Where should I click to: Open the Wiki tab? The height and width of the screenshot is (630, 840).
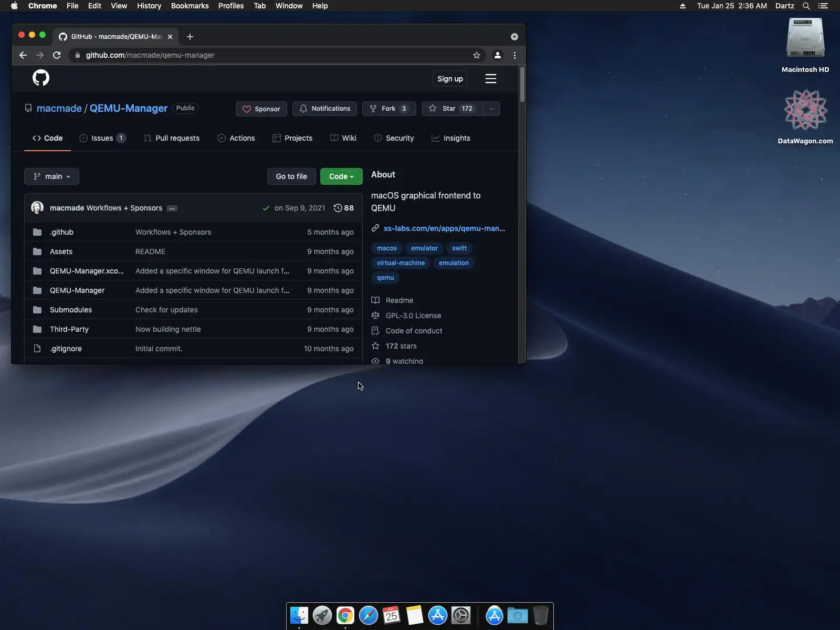tap(343, 138)
